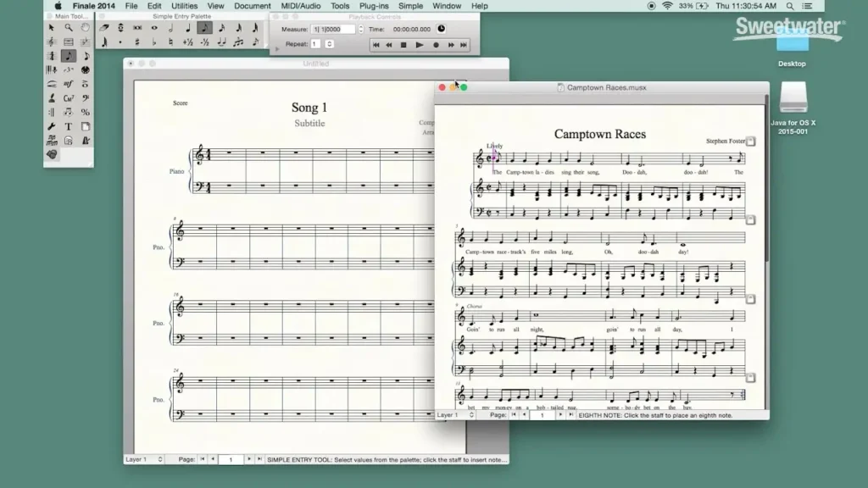The width and height of the screenshot is (868, 488).
Task: Select the Zoom magnifier tool
Action: 68,28
